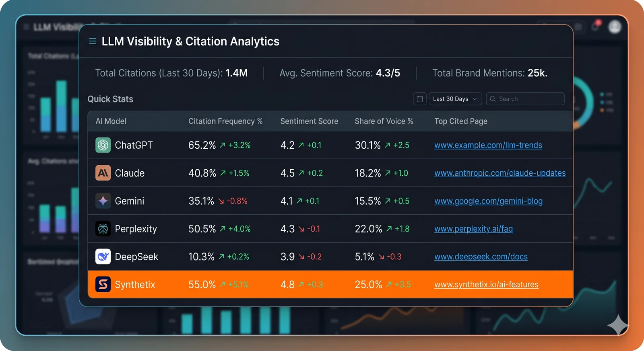Click the Claude 4.5 sentiment score
Viewport: 644px width, 351px height.
point(287,173)
